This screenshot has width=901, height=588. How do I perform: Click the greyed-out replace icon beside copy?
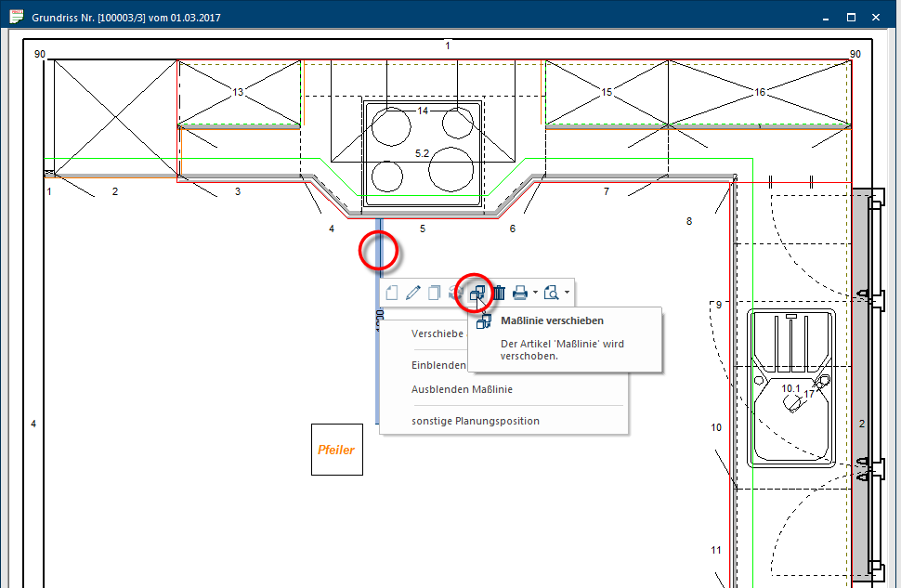click(x=455, y=293)
